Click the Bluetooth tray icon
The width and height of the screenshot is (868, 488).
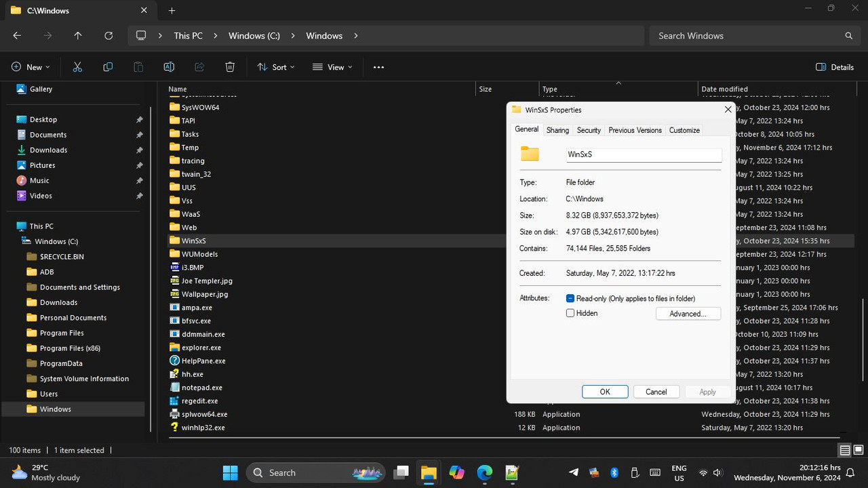point(614,472)
